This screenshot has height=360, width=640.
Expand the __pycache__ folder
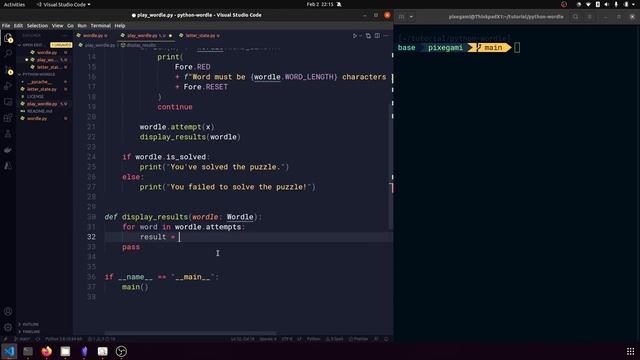[39, 82]
